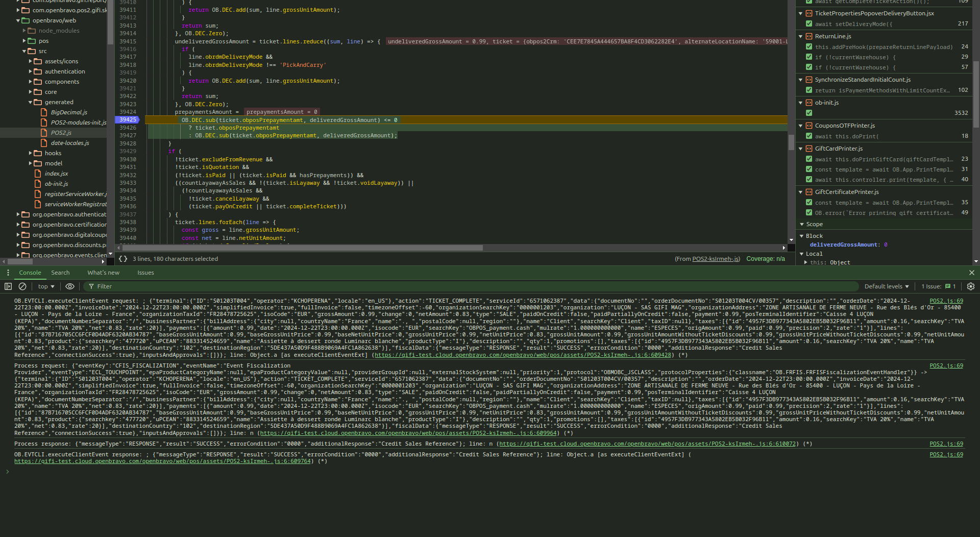980x537 pixels.
Task: Click the pretty-print curly braces icon
Action: [123, 259]
